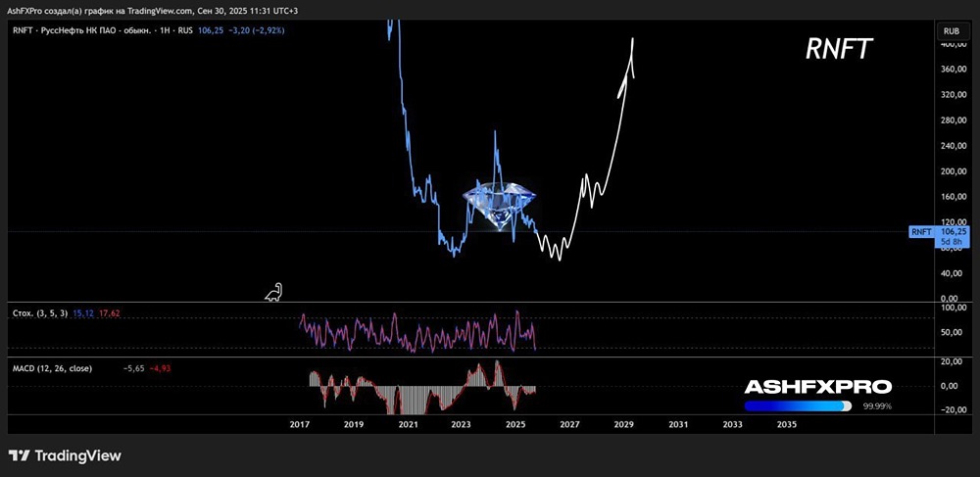
Task: Select the MACD (12, 26, close) indicator legend
Action: pyautogui.click(x=53, y=368)
